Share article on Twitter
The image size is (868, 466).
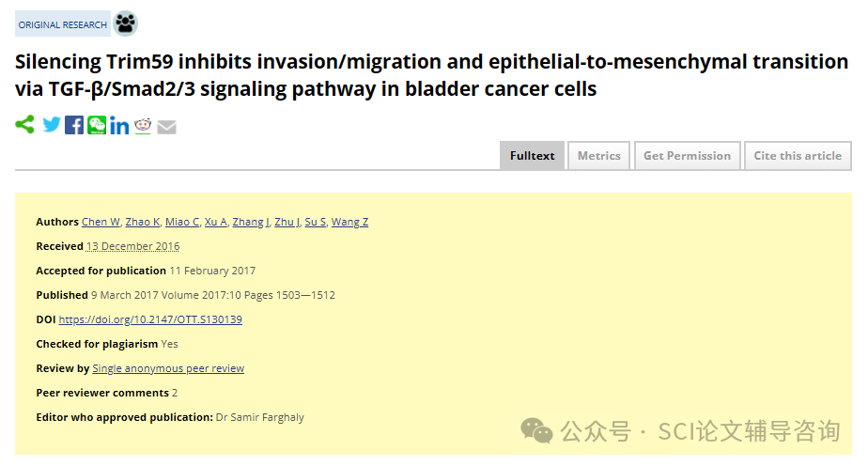click(52, 125)
